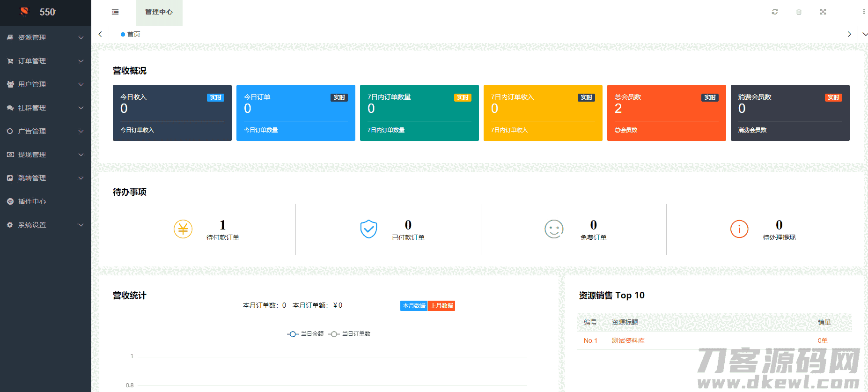Open the 测试资料库 resource link

click(x=628, y=340)
